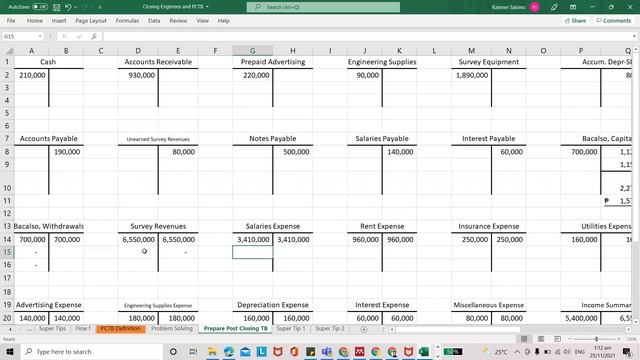Click the Windows taskbar search box

(91, 351)
